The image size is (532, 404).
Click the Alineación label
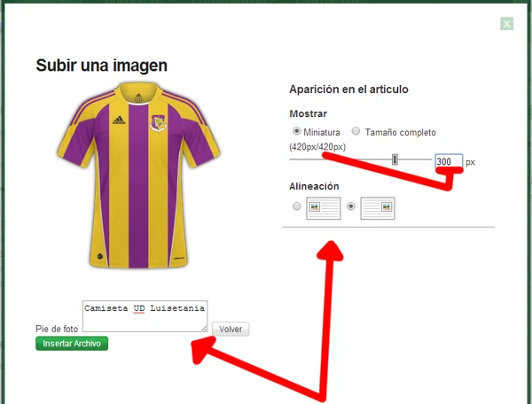314,186
